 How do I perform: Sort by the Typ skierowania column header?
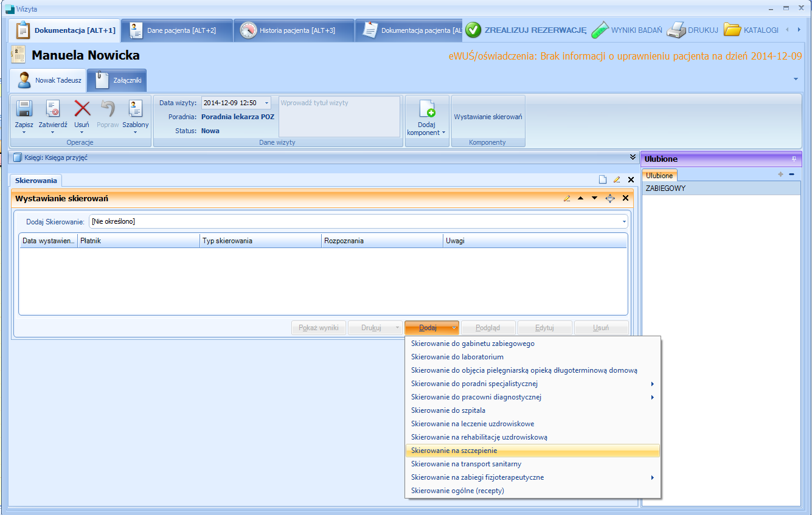260,241
